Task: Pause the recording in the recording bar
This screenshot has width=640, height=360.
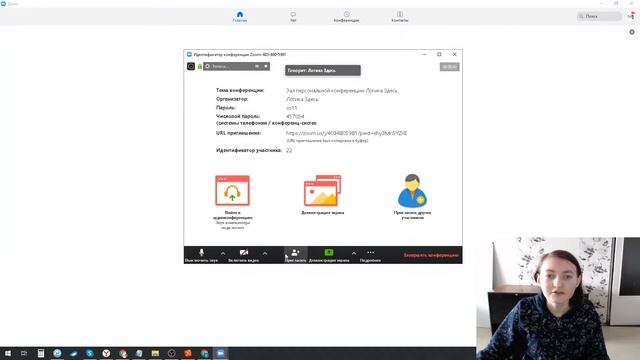Action: click(x=257, y=66)
